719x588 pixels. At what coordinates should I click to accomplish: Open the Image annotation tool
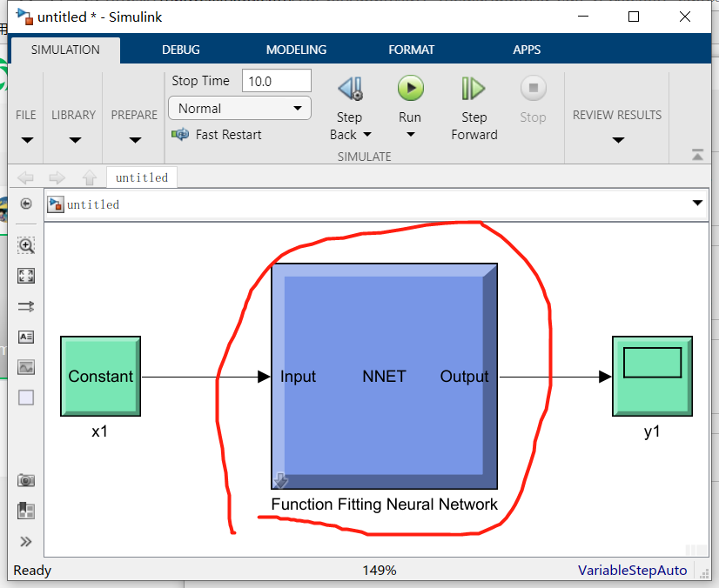click(26, 367)
